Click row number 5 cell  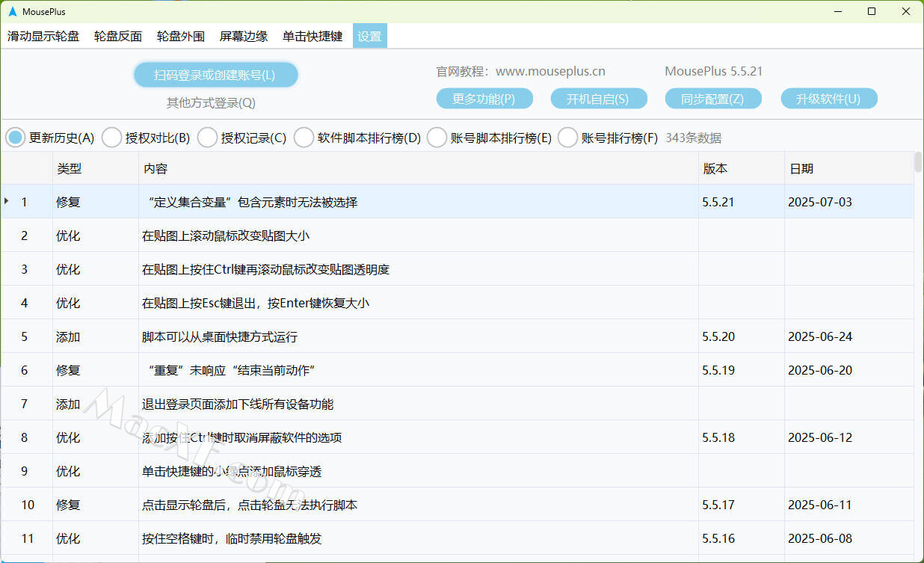point(26,336)
